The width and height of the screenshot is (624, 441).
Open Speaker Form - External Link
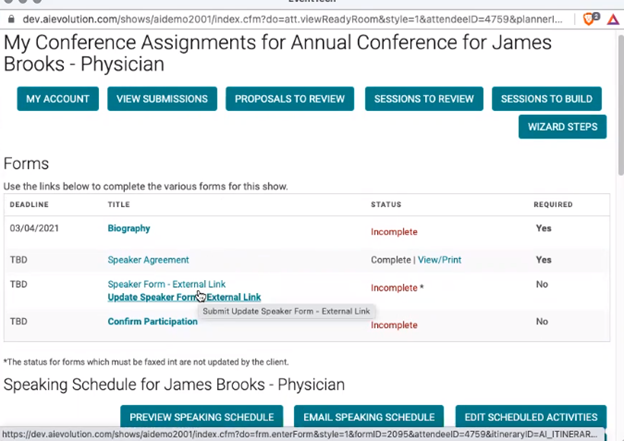pos(166,285)
